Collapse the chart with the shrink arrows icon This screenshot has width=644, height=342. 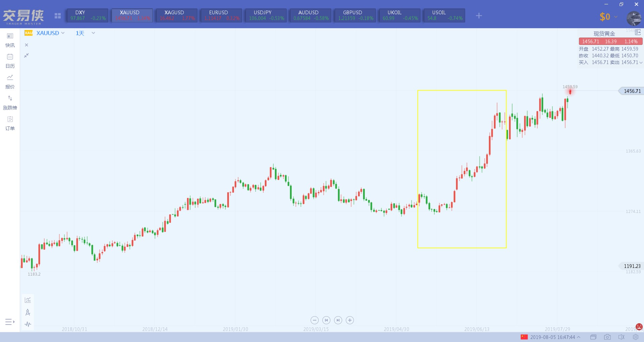pyautogui.click(x=26, y=55)
